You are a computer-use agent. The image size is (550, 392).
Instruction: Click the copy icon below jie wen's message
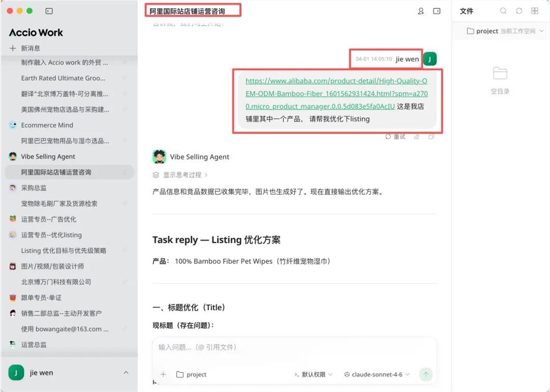coord(432,136)
